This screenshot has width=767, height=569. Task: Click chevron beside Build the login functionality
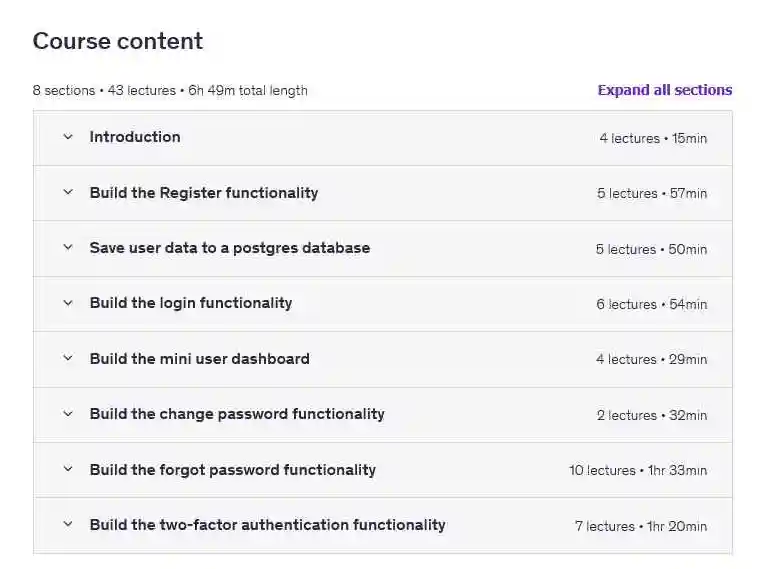point(68,303)
